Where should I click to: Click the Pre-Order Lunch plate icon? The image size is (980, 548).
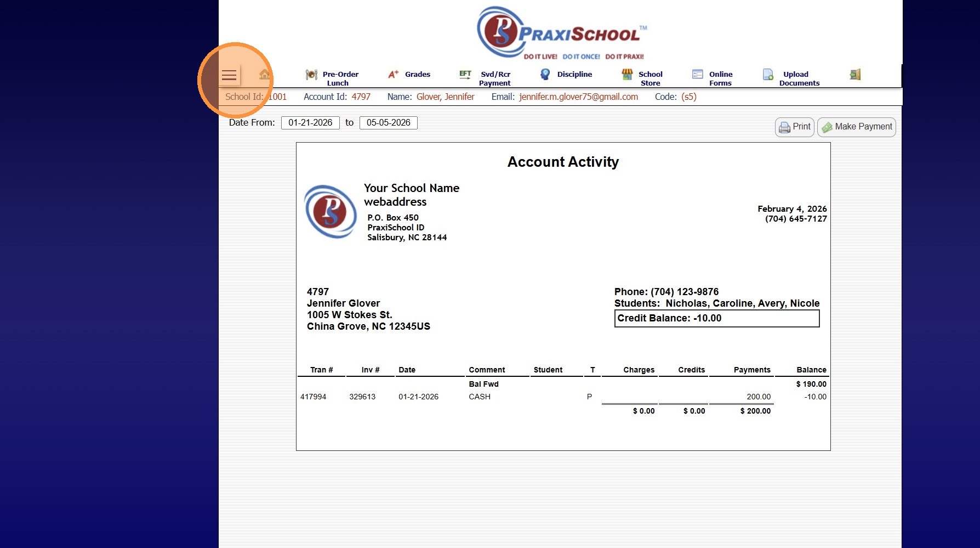[x=311, y=75]
